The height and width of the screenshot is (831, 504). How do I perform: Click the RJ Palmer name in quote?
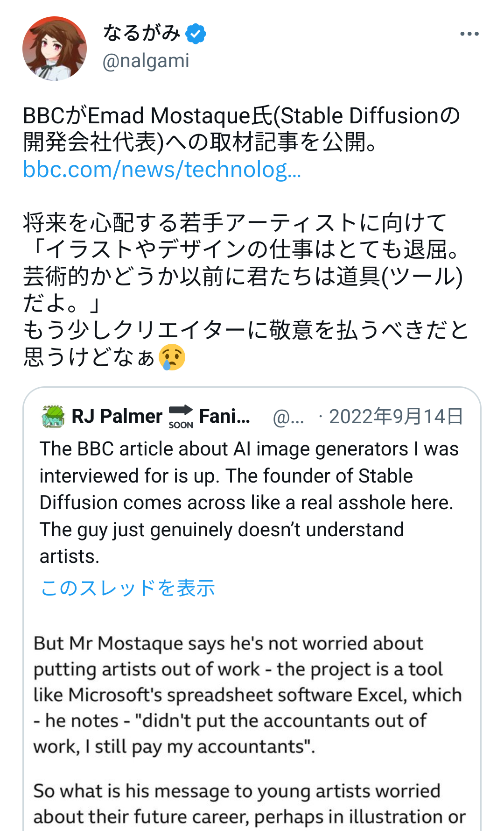[x=117, y=416]
